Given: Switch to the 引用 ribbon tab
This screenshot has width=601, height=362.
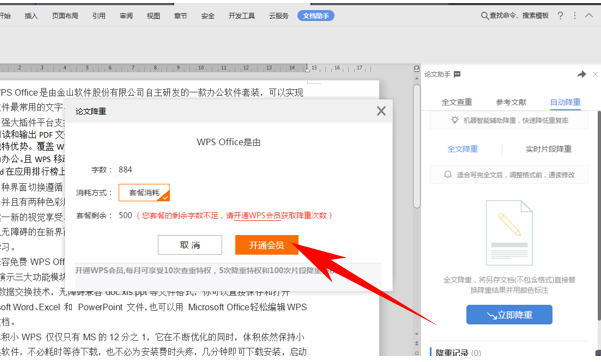Looking at the screenshot, I should click(x=99, y=16).
